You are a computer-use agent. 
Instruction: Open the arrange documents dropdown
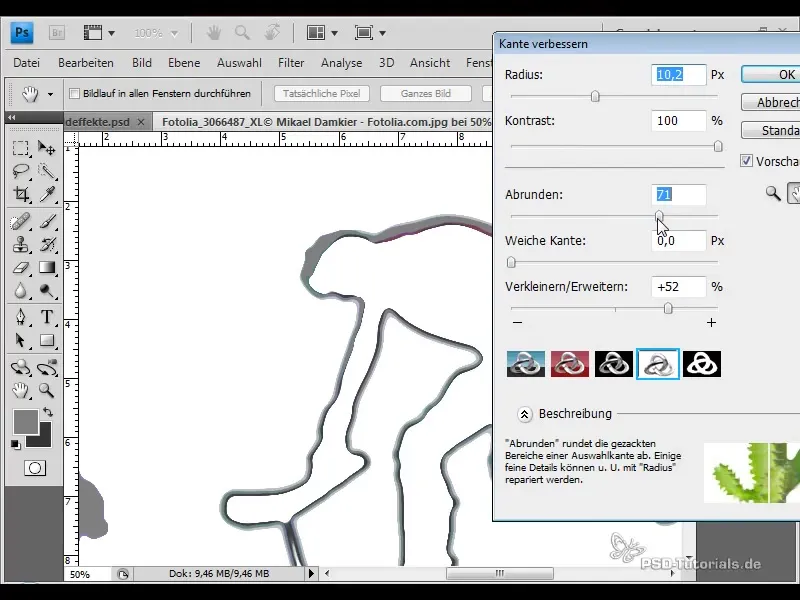click(321, 33)
